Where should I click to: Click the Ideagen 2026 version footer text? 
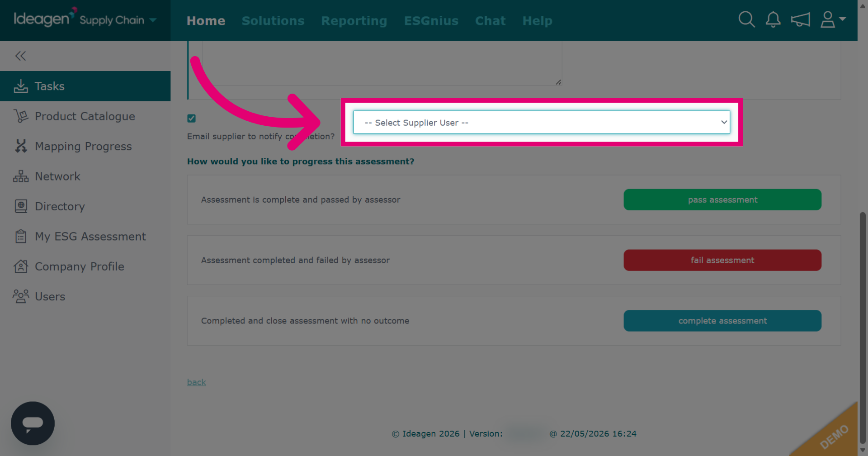coord(514,433)
